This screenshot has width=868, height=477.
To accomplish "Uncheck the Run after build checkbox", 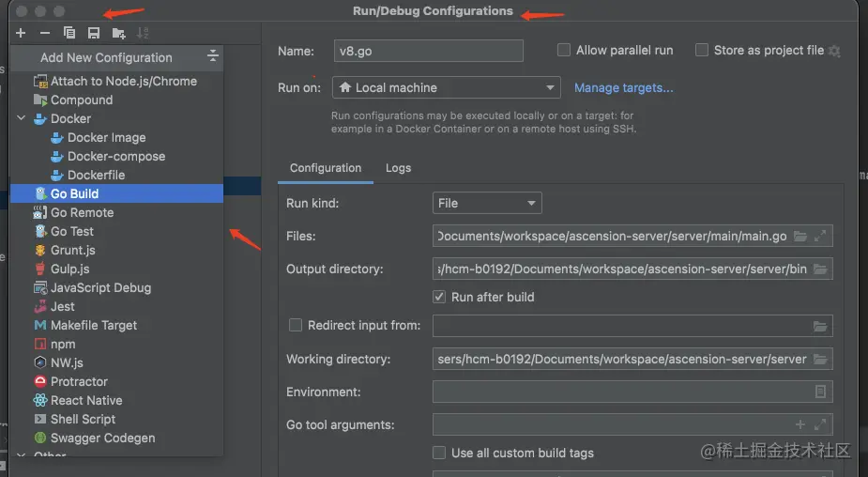I will [439, 297].
